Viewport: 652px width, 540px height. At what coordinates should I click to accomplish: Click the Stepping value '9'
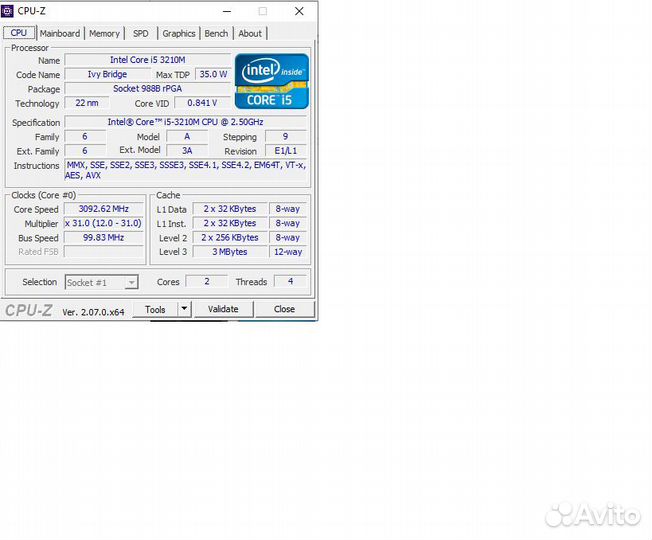[x=286, y=136]
